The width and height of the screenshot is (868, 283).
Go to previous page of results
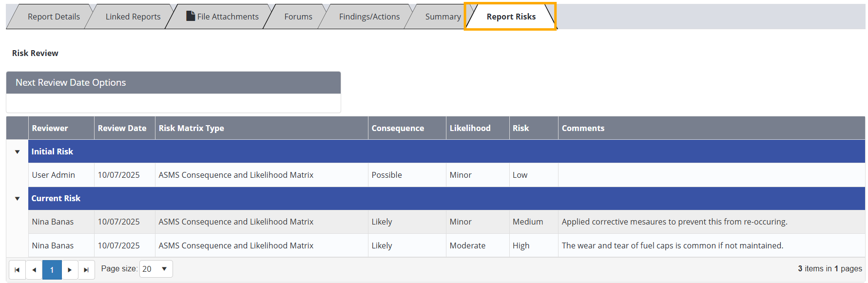(x=34, y=270)
